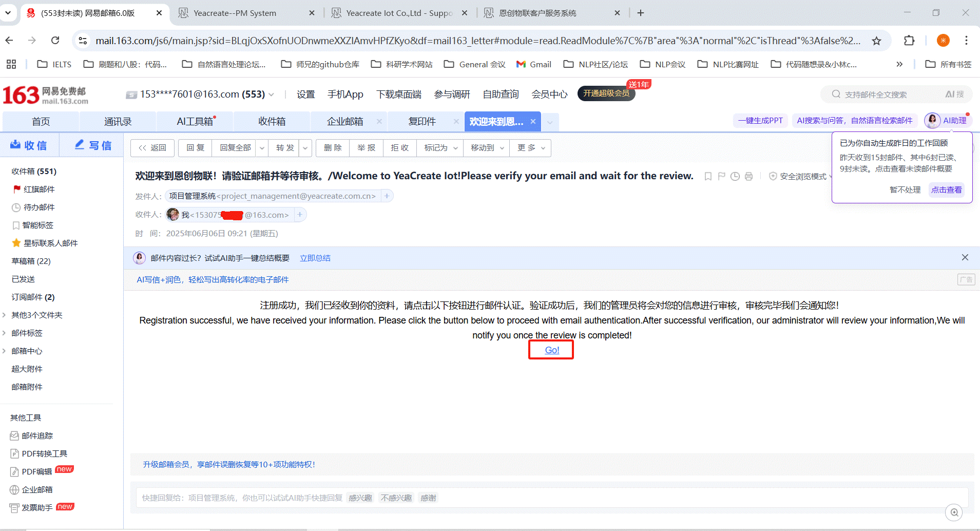Image resolution: width=980 pixels, height=531 pixels.
Task: Click the 收信 receive mail button
Action: (29, 146)
